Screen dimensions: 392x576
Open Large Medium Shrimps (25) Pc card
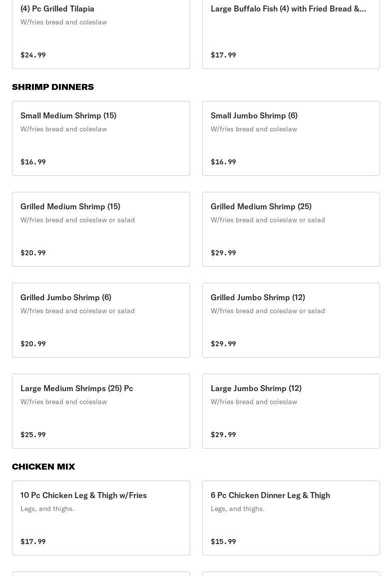tap(101, 411)
